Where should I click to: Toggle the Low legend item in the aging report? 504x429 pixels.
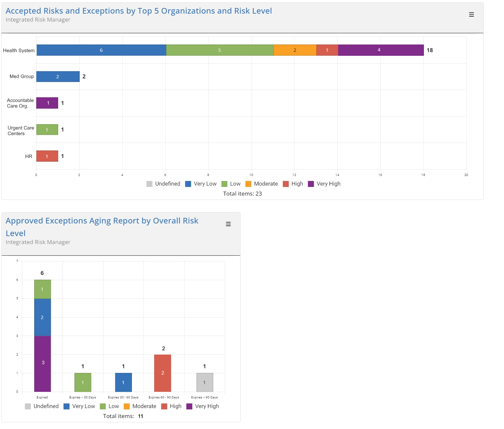point(109,406)
